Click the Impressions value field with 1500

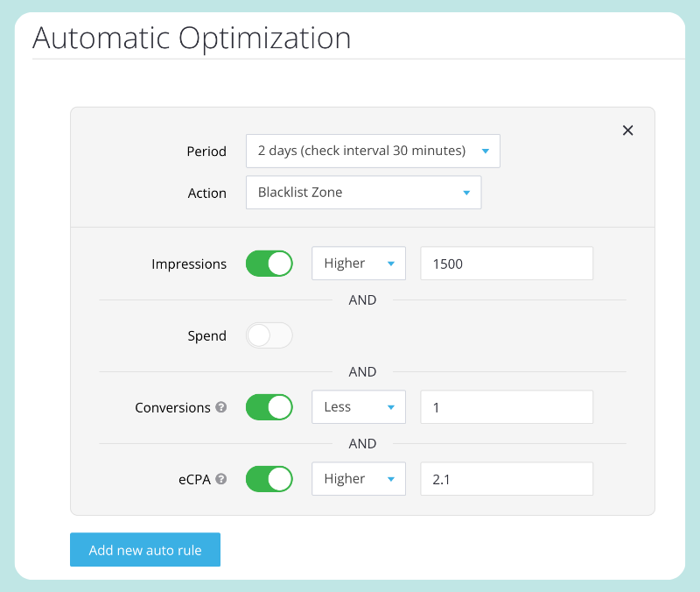tap(507, 264)
